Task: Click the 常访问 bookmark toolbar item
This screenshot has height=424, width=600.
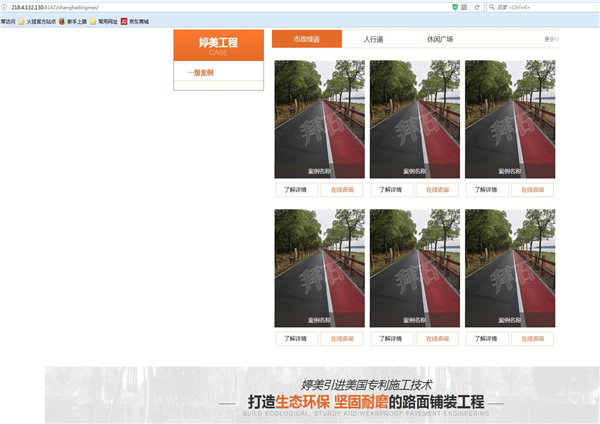Action: 8,20
